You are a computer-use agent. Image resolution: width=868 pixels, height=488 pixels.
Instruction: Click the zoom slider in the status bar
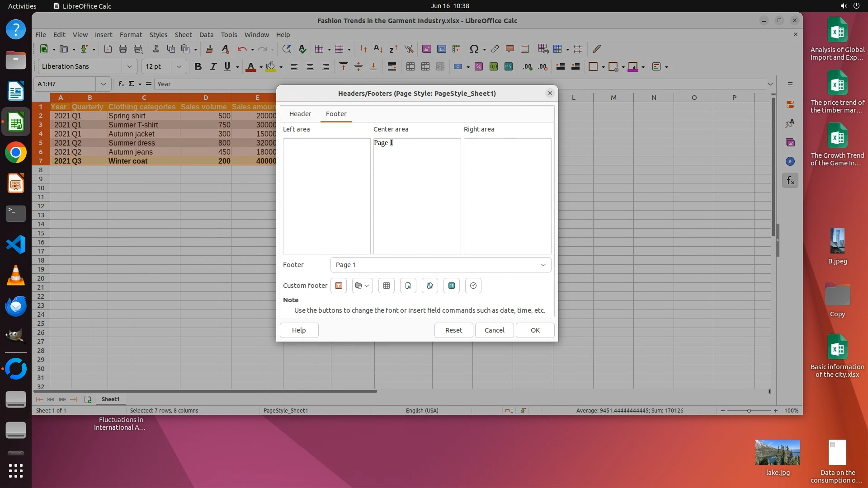pyautogui.click(x=749, y=411)
